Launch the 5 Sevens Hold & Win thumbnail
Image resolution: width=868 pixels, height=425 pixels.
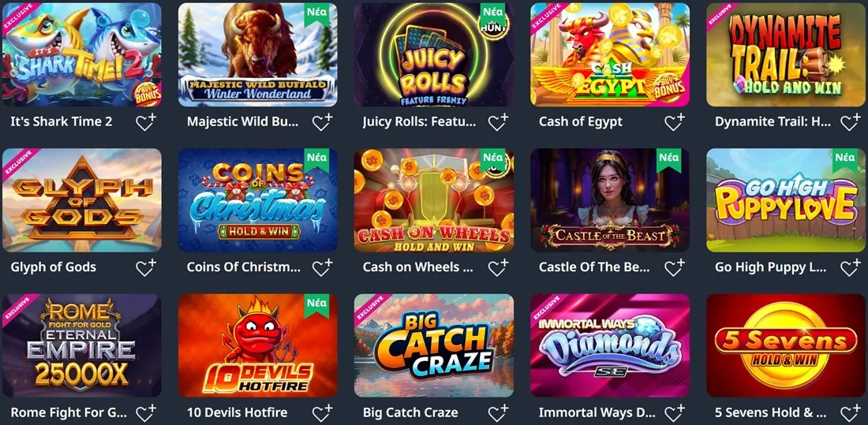point(786,345)
